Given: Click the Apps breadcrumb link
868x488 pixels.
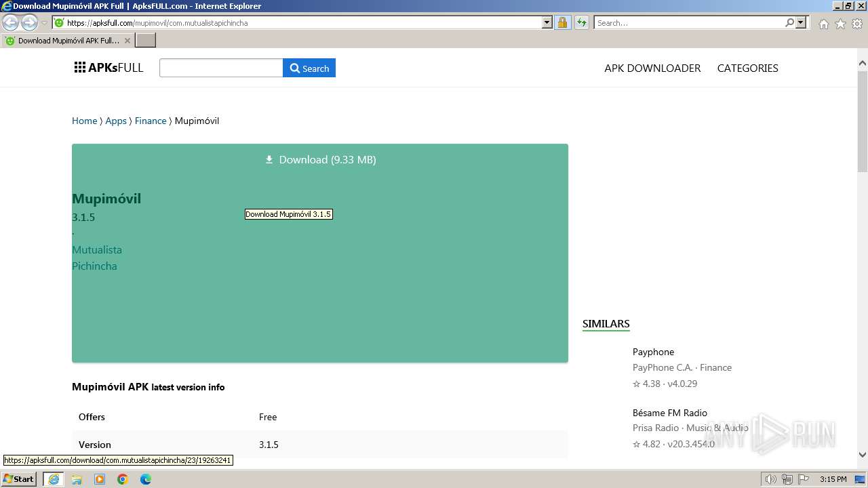Looking at the screenshot, I should point(116,121).
